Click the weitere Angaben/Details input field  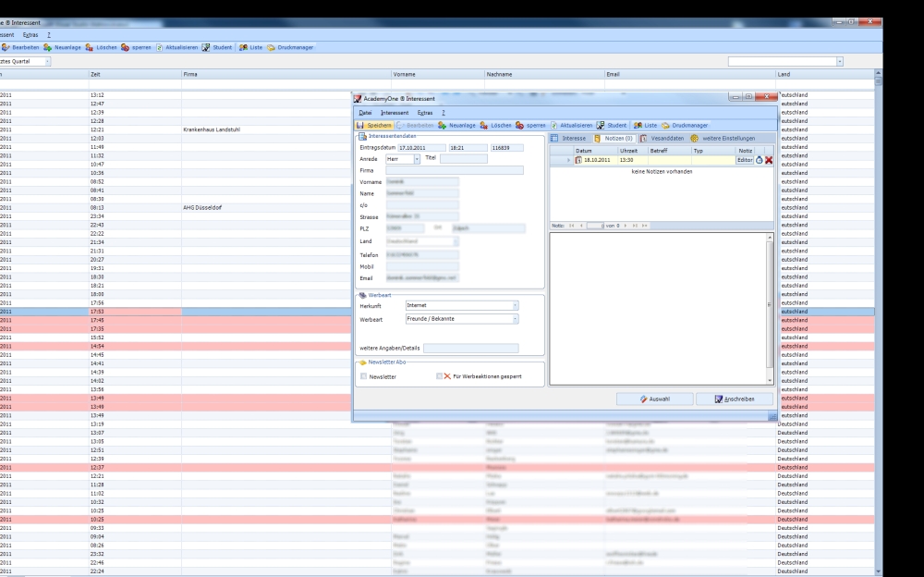click(471, 349)
